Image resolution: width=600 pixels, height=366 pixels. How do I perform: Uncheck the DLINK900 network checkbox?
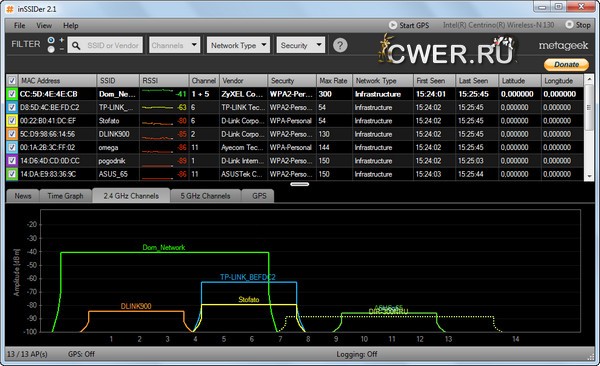(x=12, y=134)
